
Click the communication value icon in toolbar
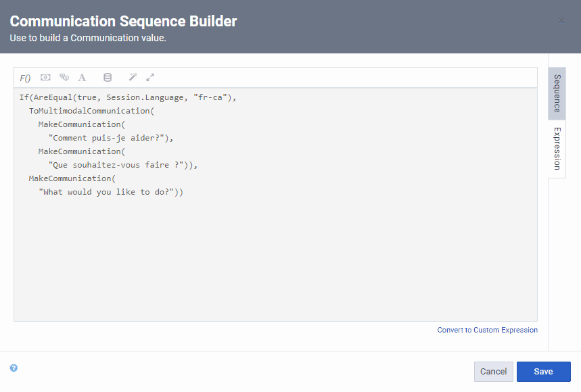[x=64, y=77]
